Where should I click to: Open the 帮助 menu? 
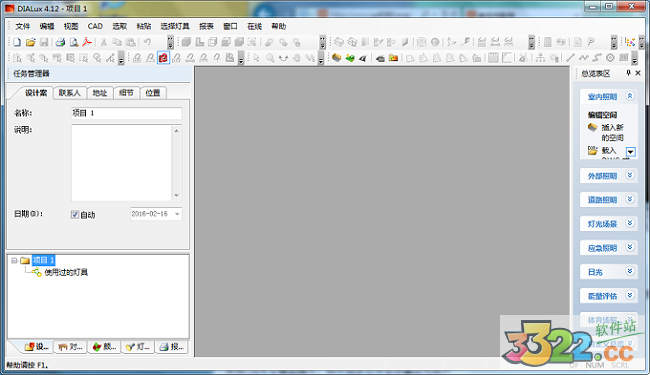point(279,26)
